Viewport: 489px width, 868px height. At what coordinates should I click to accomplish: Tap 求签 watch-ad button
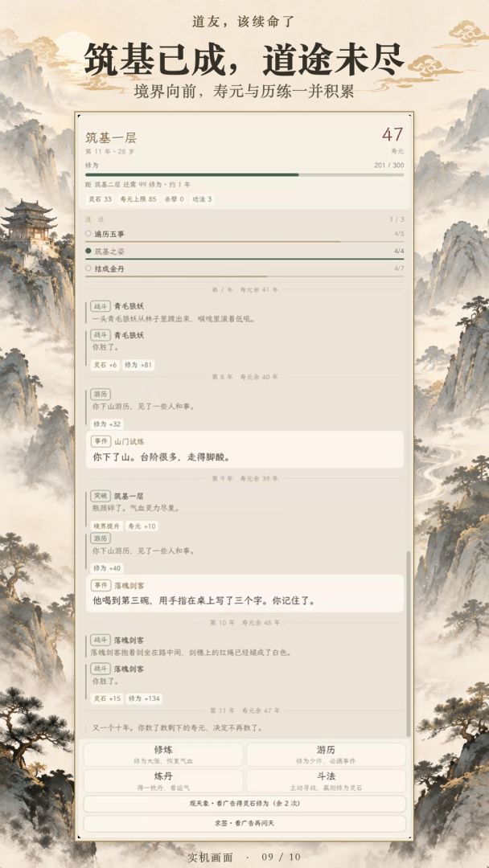(244, 823)
